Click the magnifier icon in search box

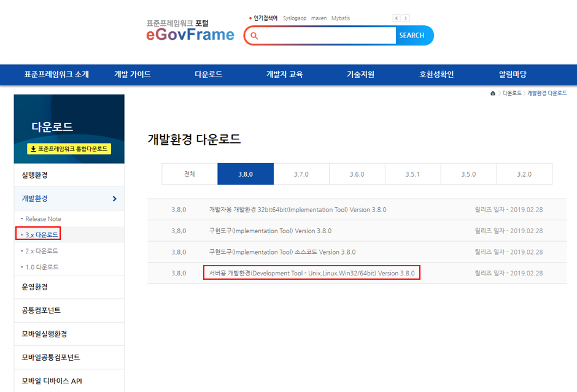pyautogui.click(x=255, y=36)
